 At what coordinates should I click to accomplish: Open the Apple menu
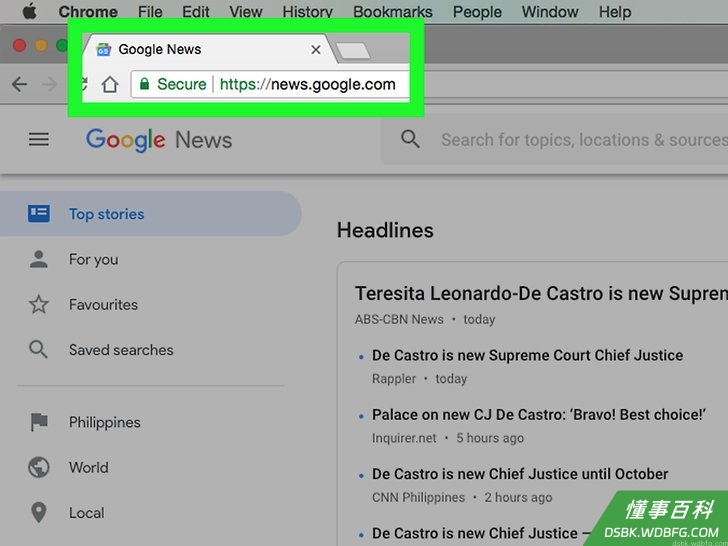pos(29,11)
